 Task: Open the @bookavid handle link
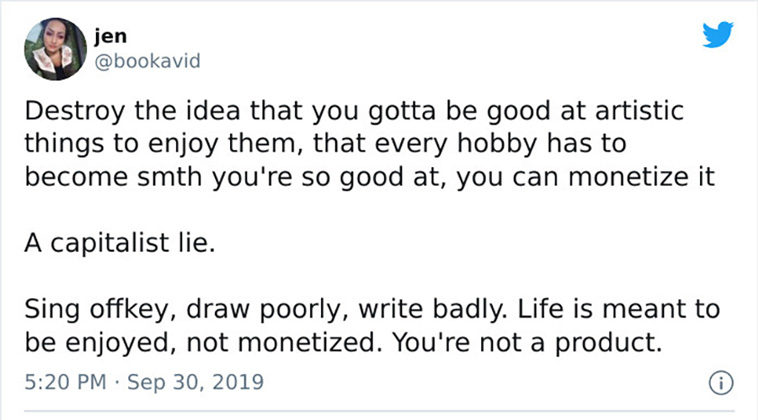(x=147, y=61)
